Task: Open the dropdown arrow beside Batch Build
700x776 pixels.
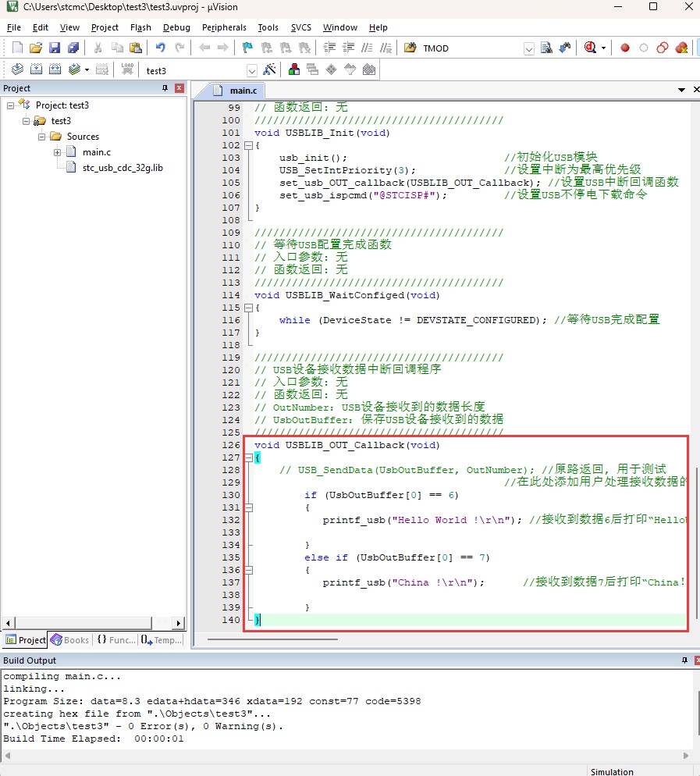Action: click(87, 69)
